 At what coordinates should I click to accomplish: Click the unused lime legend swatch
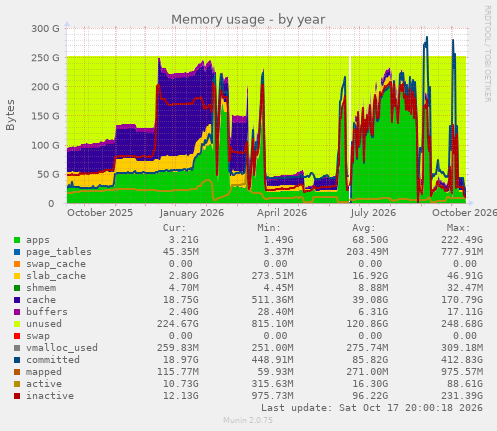(x=17, y=324)
